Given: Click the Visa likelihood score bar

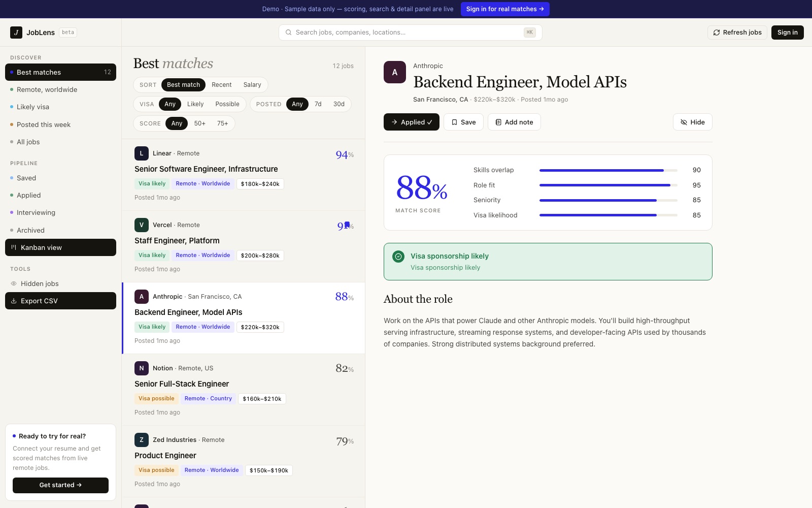Looking at the screenshot, I should click(x=608, y=215).
